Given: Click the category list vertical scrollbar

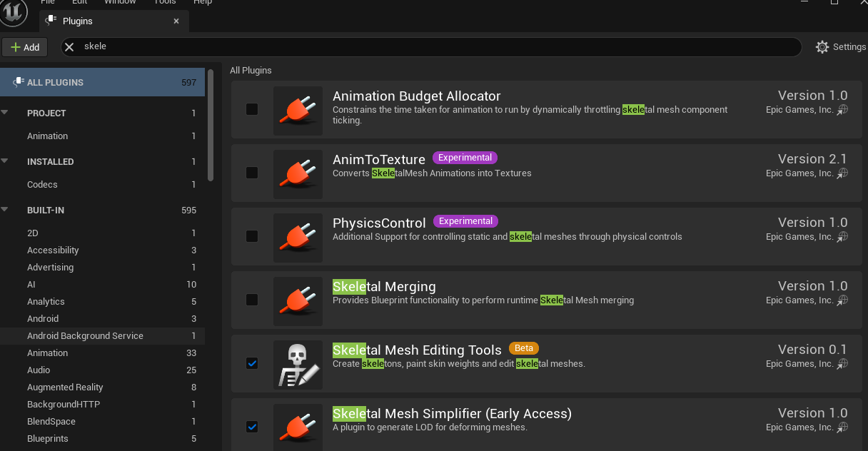Looking at the screenshot, I should click(x=211, y=125).
